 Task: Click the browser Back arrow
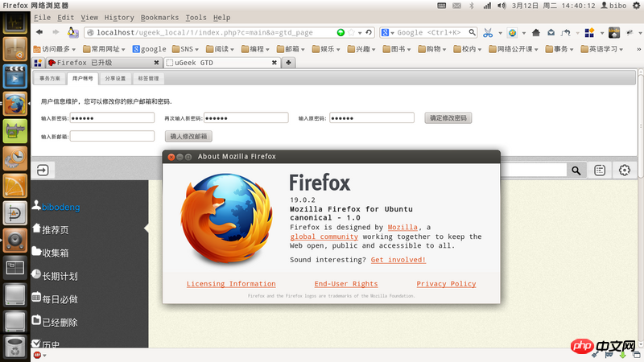click(39, 32)
